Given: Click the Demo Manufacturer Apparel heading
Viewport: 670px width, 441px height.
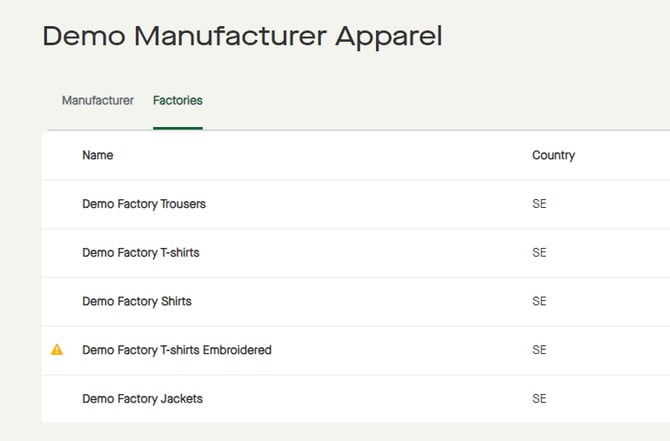Looking at the screenshot, I should click(242, 36).
